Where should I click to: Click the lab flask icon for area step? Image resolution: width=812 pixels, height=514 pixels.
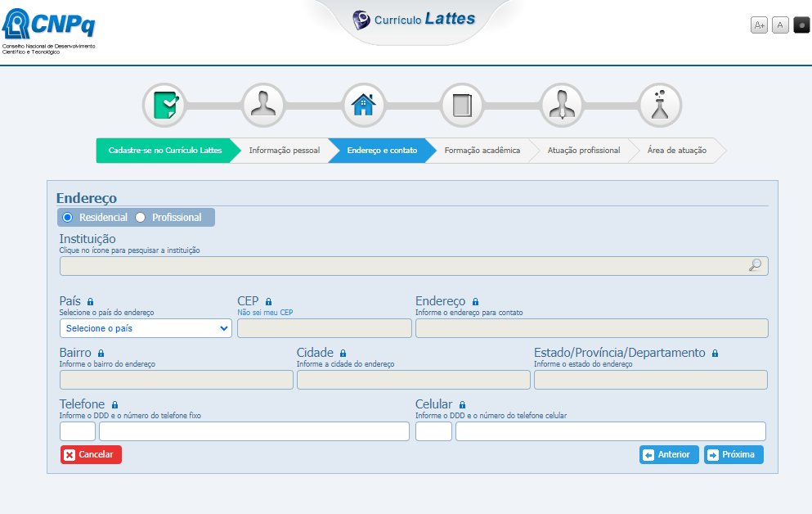pos(660,106)
